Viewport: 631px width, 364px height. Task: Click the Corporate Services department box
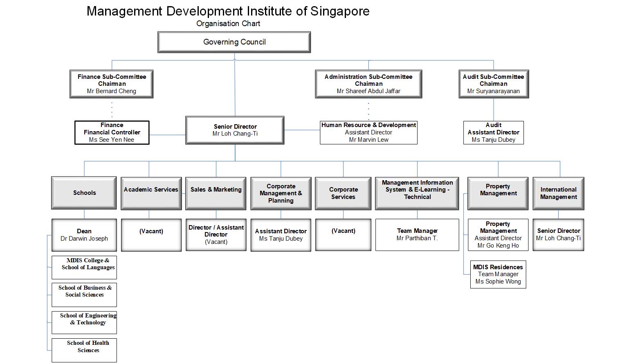[343, 193]
